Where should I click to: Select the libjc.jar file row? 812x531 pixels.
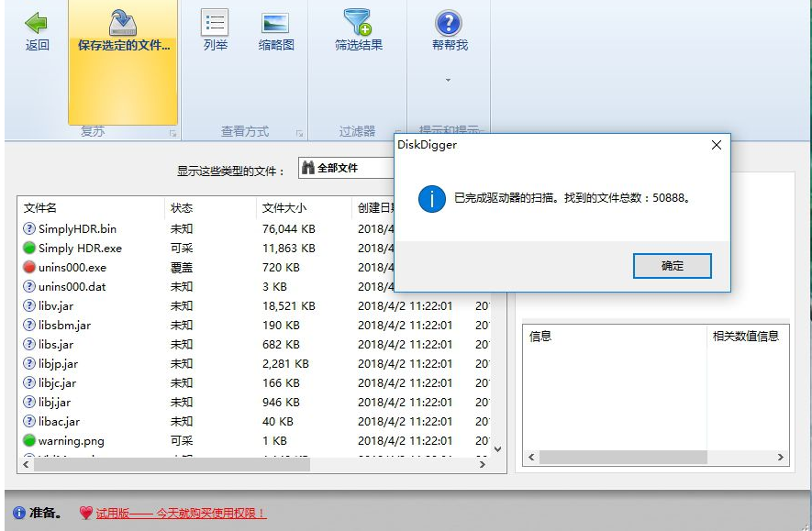(x=254, y=383)
